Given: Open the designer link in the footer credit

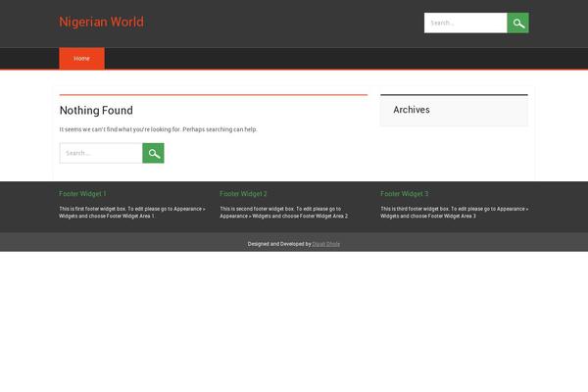Looking at the screenshot, I should (326, 244).
